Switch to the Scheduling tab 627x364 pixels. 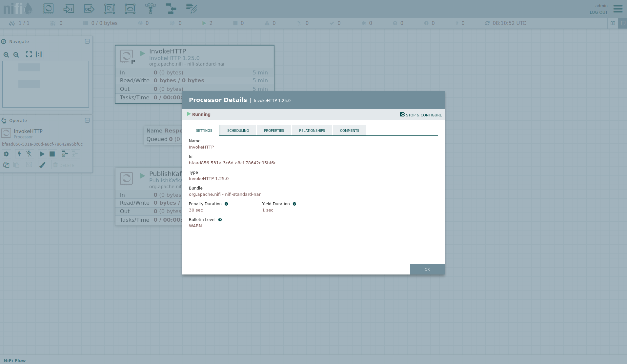[238, 131]
